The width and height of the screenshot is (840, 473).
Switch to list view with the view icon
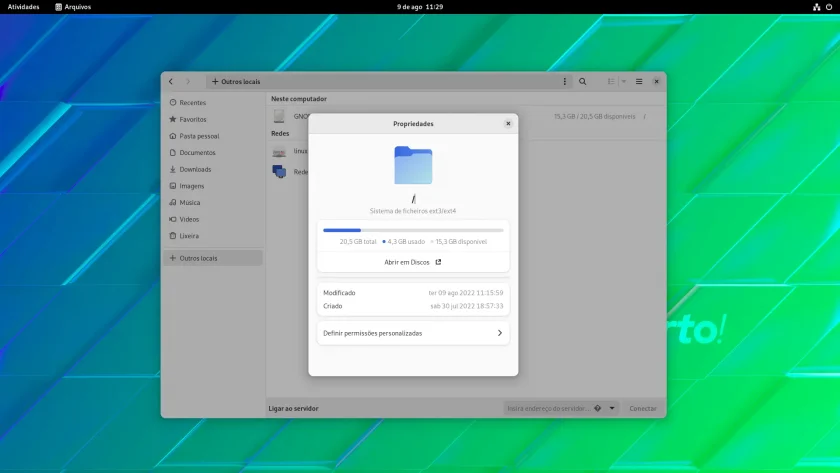(x=611, y=81)
